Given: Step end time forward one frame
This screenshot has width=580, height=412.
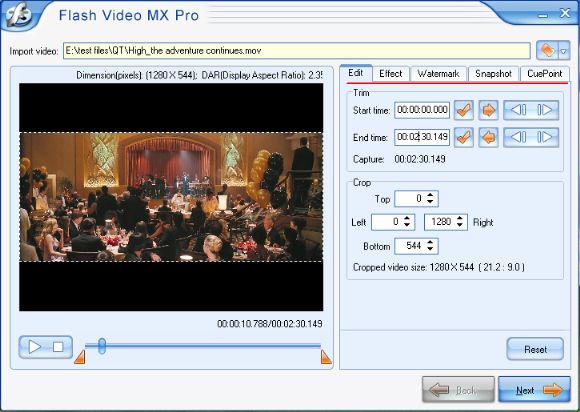Looking at the screenshot, I should point(545,138).
